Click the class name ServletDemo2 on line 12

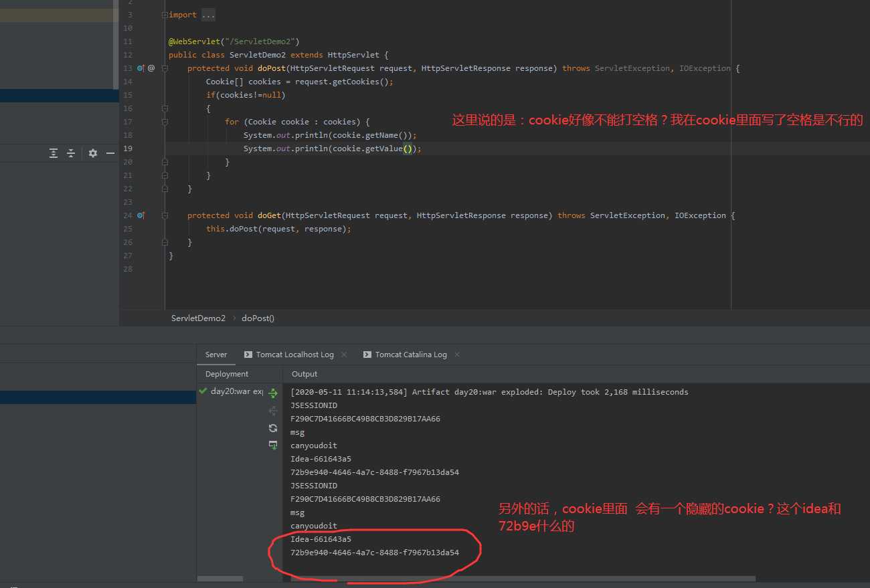coord(258,55)
